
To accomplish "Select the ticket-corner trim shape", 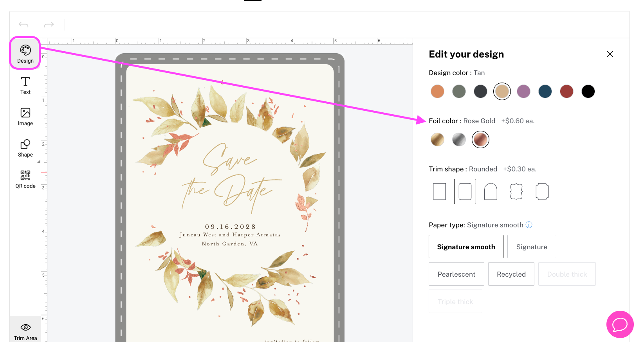I will 542,191.
